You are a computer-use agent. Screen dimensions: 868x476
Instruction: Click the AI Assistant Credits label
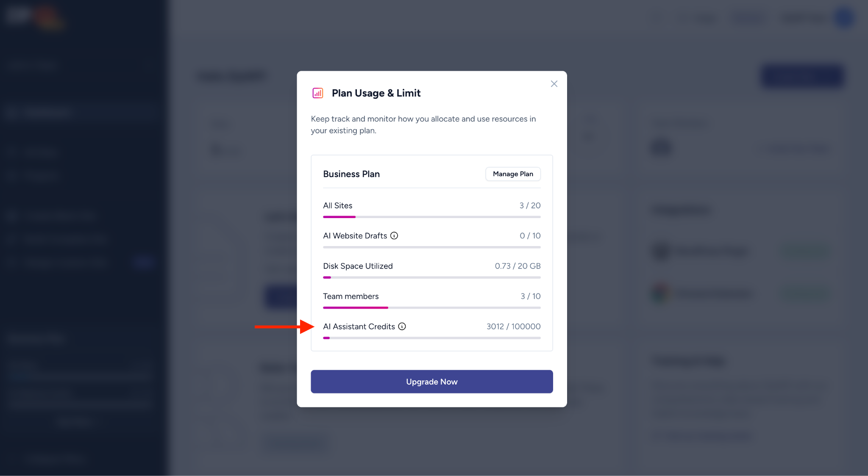[359, 327]
